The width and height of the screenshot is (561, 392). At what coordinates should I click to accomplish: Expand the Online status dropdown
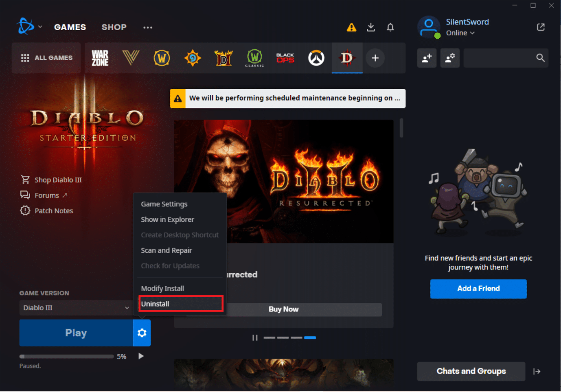pyautogui.click(x=460, y=33)
